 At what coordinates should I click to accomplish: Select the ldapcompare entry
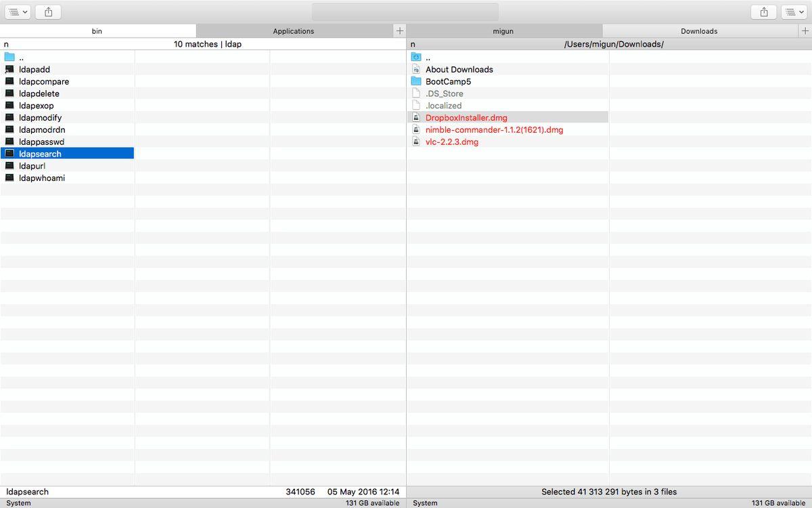tap(44, 82)
